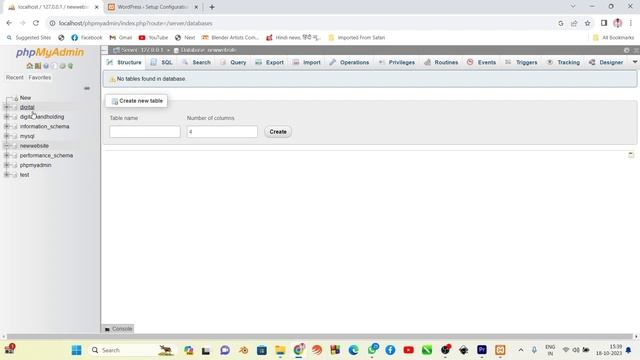Open page settings gear icon at top right
Image resolution: width=640 pixels, height=360 pixels.
(627, 50)
